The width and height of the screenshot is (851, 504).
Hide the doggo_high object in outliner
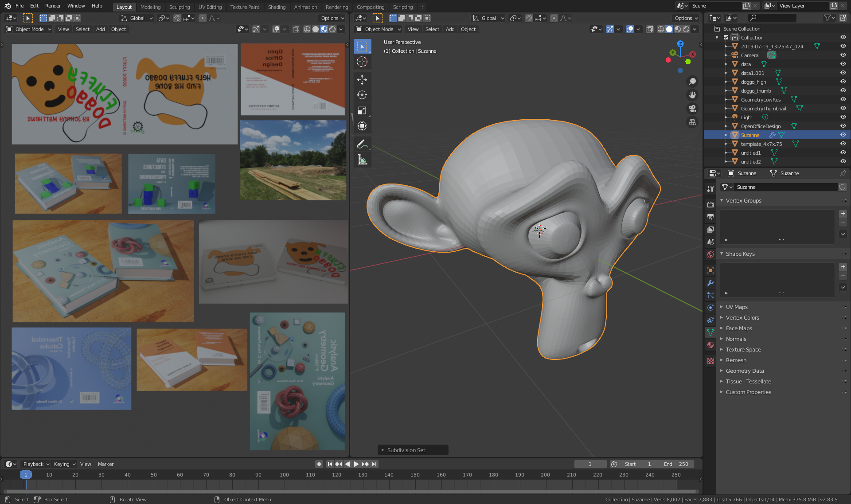[x=843, y=82]
